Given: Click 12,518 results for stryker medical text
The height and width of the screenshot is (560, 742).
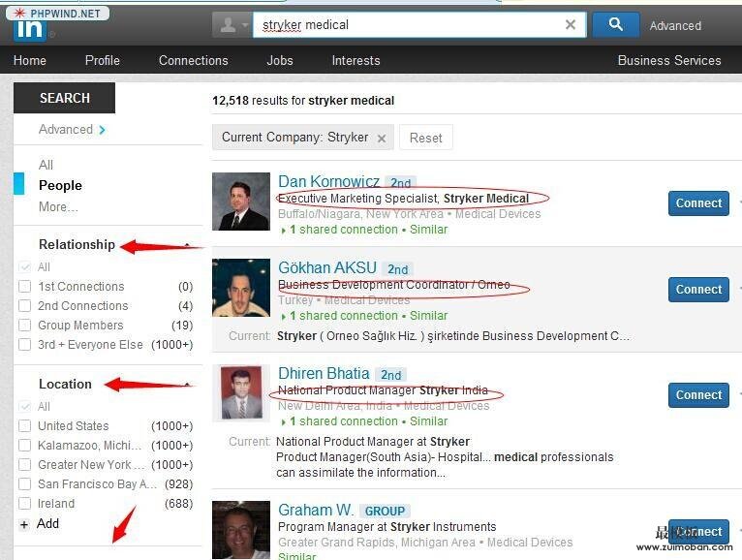Looking at the screenshot, I should [x=303, y=101].
